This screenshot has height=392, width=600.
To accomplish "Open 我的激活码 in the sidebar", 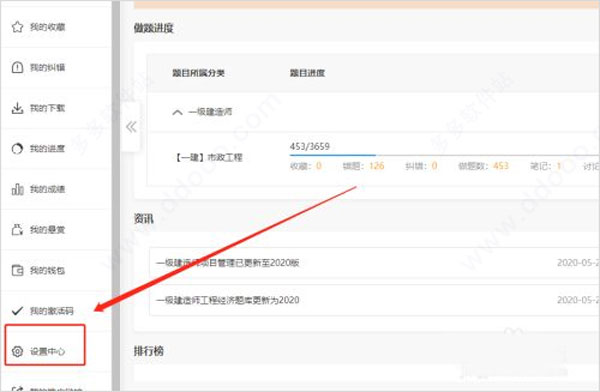I will [52, 311].
